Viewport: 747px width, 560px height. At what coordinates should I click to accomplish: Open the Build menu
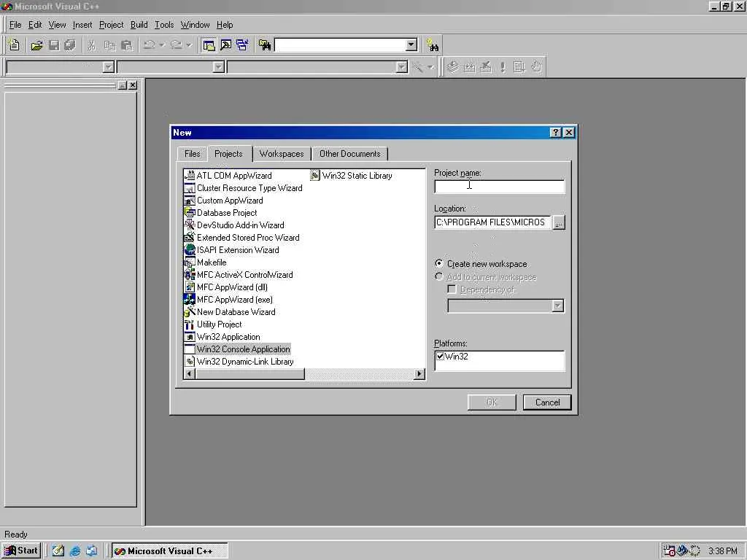(139, 25)
